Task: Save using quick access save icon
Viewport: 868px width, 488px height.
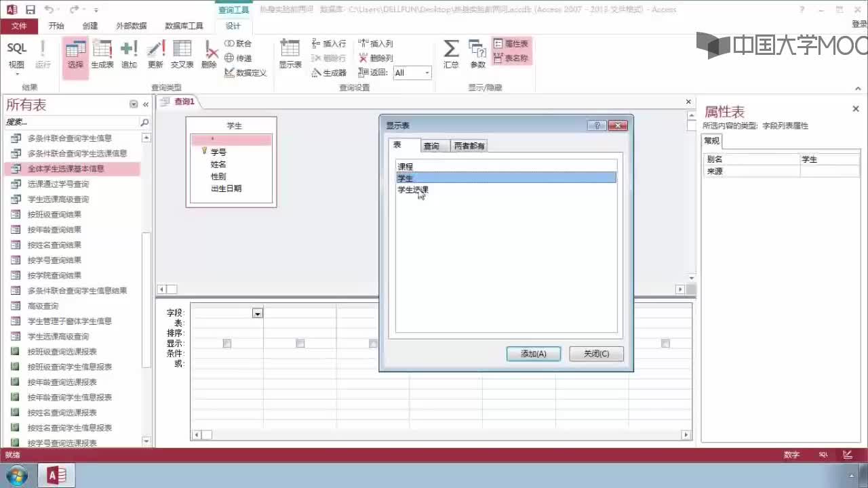Action: (30, 9)
